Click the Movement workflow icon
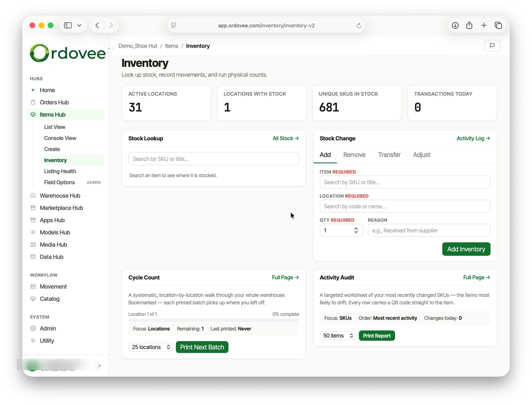The height and width of the screenshot is (406, 532). [33, 287]
